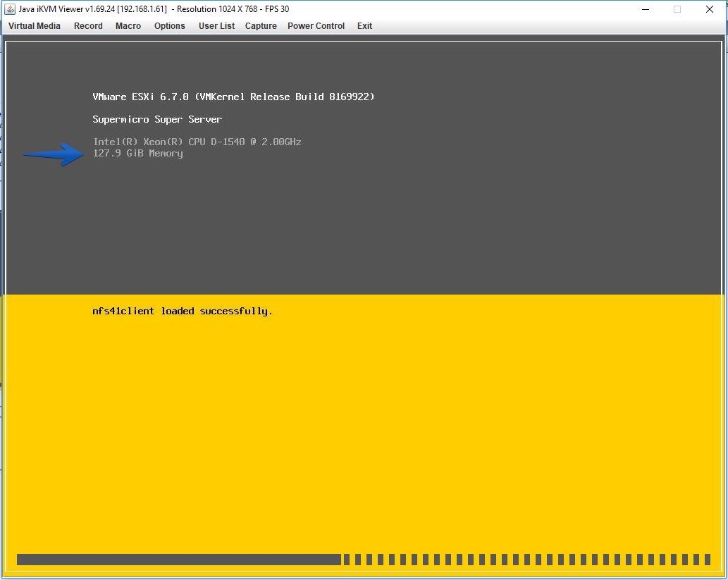Click the Java iKVM Viewer window title
This screenshot has height=580, width=728.
click(154, 9)
